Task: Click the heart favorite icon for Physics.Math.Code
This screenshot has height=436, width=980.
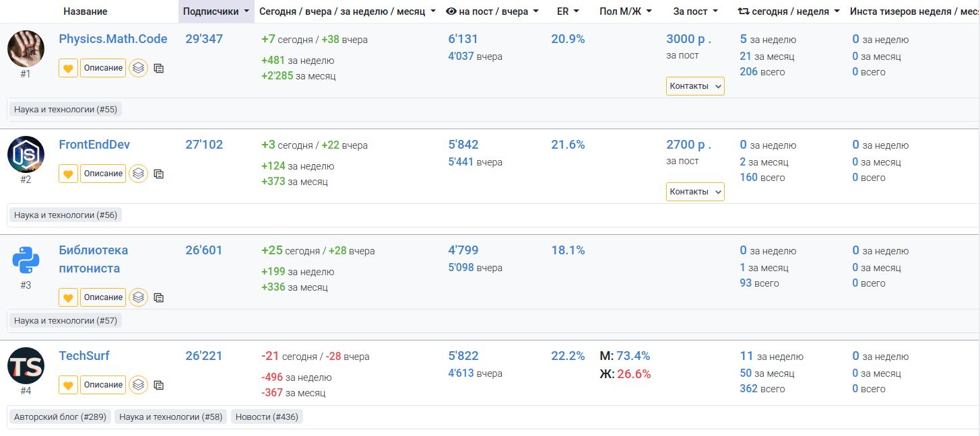Action: point(68,68)
